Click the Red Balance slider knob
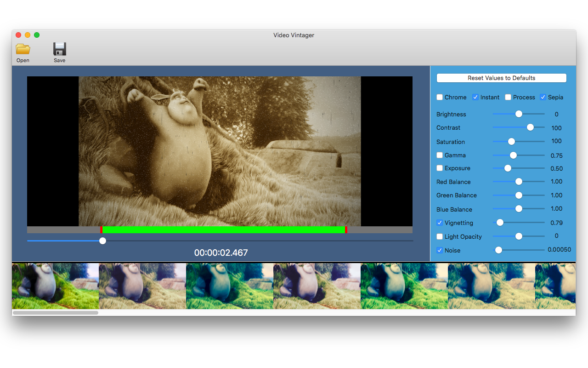The height and width of the screenshot is (368, 588). pos(519,182)
